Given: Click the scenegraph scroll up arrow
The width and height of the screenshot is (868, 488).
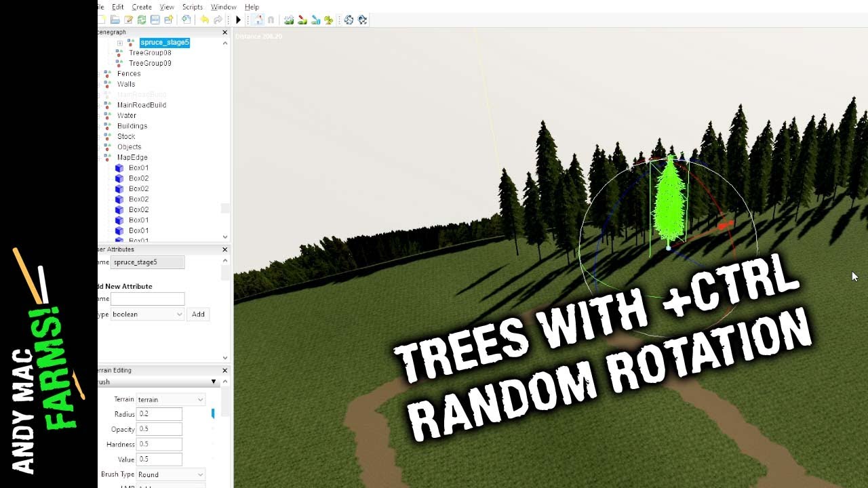Looking at the screenshot, I should pyautogui.click(x=225, y=43).
